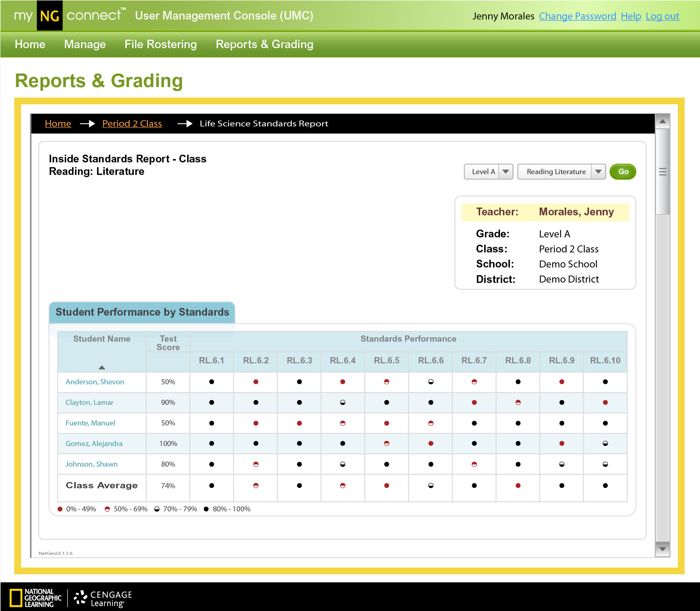The width and height of the screenshot is (700, 611).
Task: Open Reports & Grading menu
Action: tap(264, 44)
